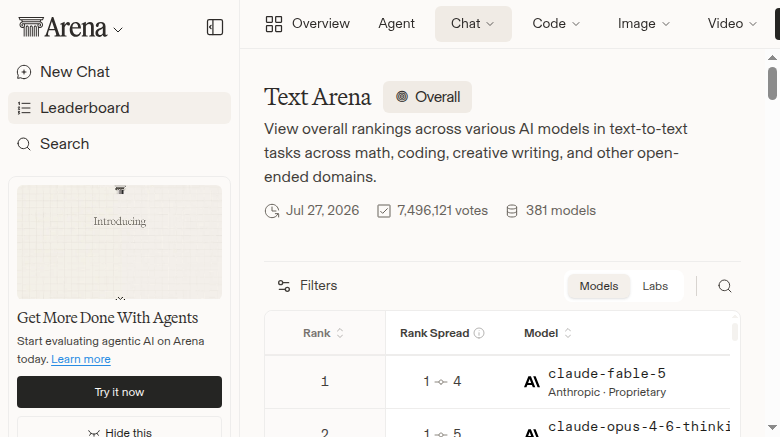780x437 pixels.
Task: Click the Overall category badge
Action: click(x=427, y=97)
